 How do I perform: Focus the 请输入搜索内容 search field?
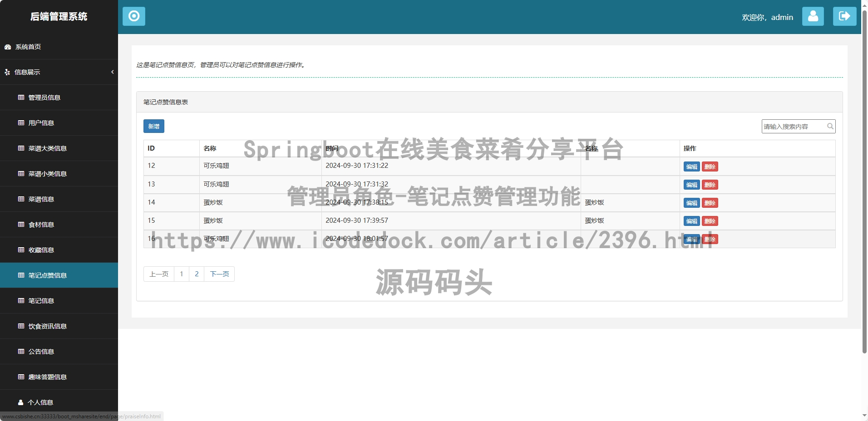point(794,127)
